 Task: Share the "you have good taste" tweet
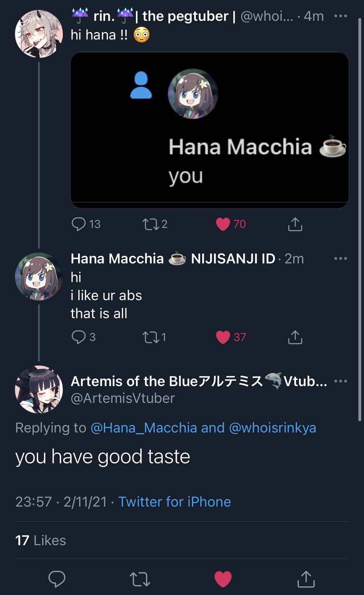pos(306,579)
